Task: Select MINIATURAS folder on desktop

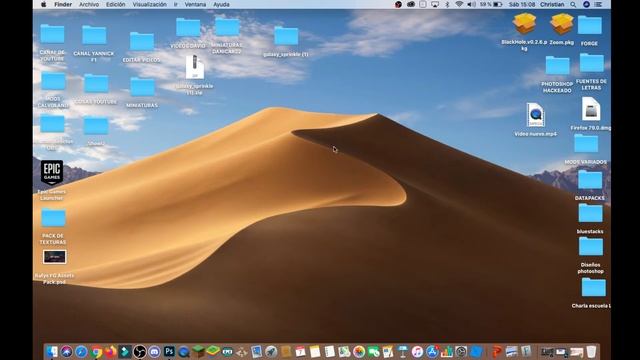Action: coord(142,87)
